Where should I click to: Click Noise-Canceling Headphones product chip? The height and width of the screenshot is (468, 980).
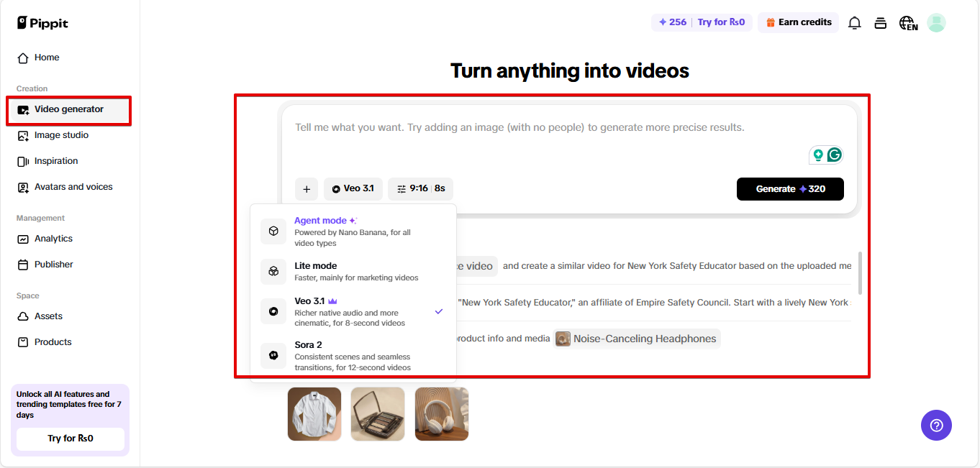point(637,339)
